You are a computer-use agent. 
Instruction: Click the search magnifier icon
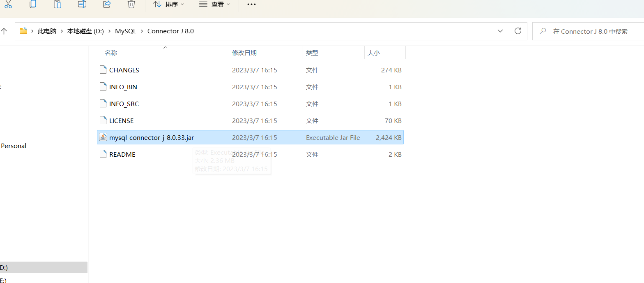(543, 31)
